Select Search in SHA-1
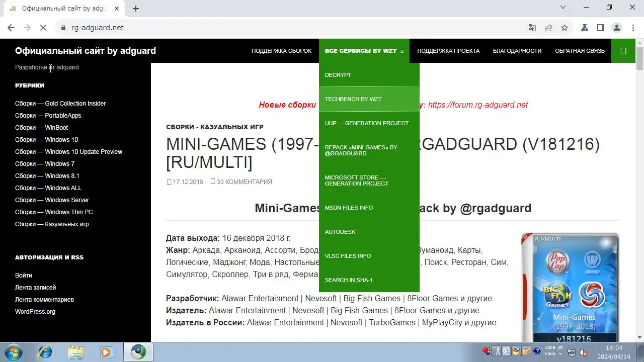Image resolution: width=644 pixels, height=362 pixels. coord(369,280)
